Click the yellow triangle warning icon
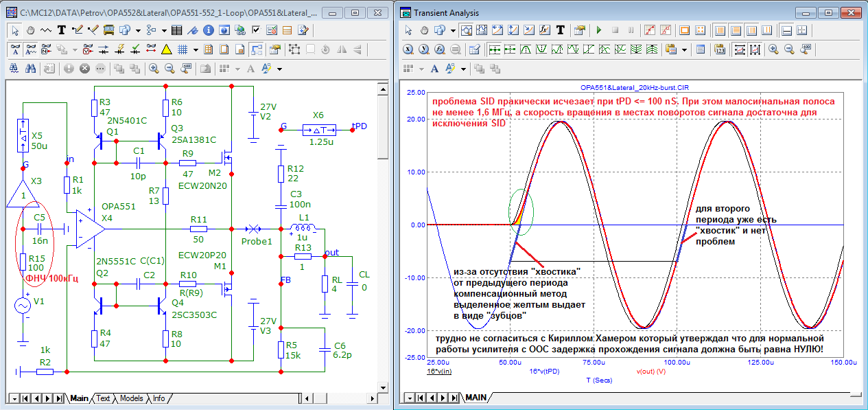Viewport: 868px width, 410px height. [x=166, y=49]
